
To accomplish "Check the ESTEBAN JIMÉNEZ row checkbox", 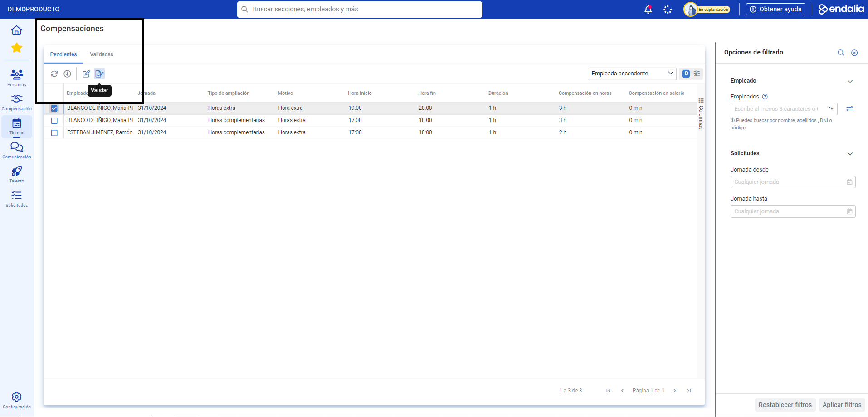I will (x=54, y=133).
